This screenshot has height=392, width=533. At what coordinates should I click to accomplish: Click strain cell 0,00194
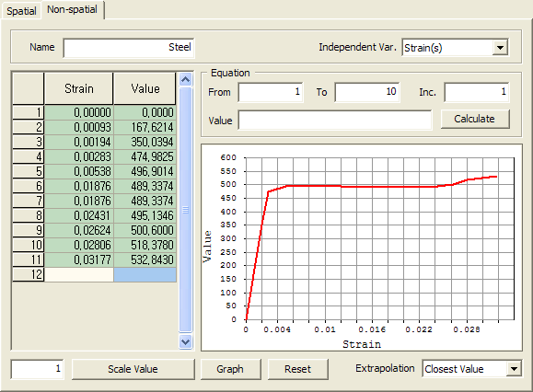[79, 142]
